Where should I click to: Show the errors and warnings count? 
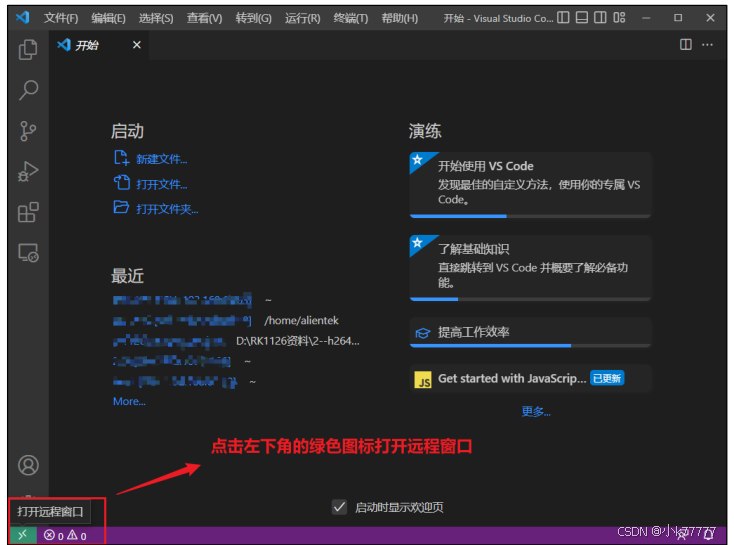[65, 535]
